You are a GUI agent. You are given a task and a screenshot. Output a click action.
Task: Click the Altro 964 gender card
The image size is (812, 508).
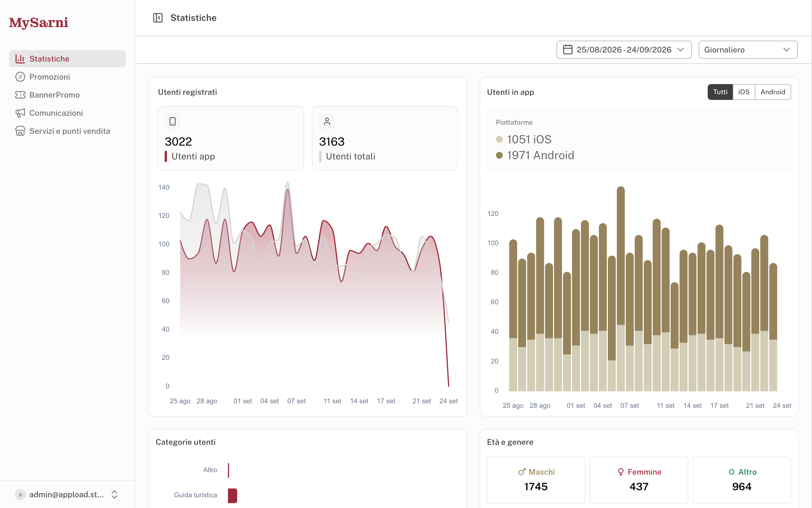point(742,480)
